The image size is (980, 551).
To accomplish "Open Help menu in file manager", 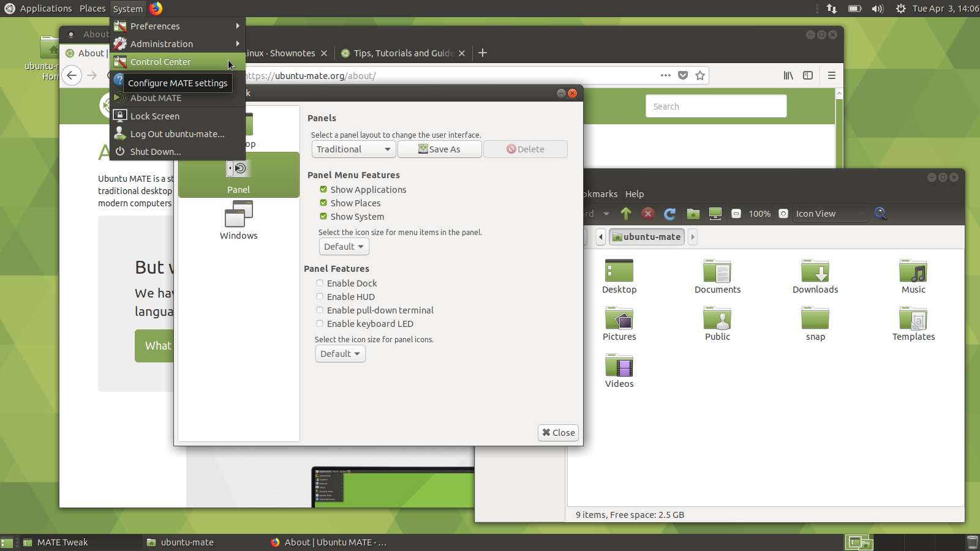I will (x=635, y=194).
